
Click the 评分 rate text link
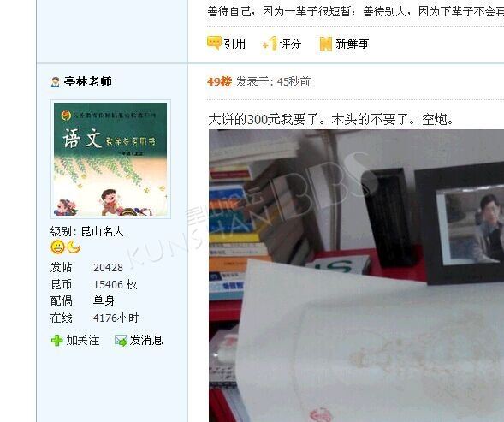290,44
